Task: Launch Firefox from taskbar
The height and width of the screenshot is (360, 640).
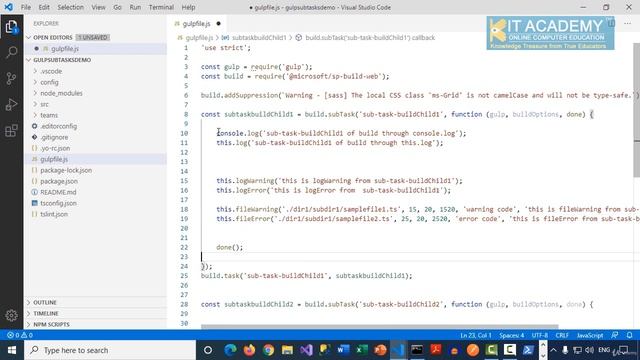Action: click(249, 350)
